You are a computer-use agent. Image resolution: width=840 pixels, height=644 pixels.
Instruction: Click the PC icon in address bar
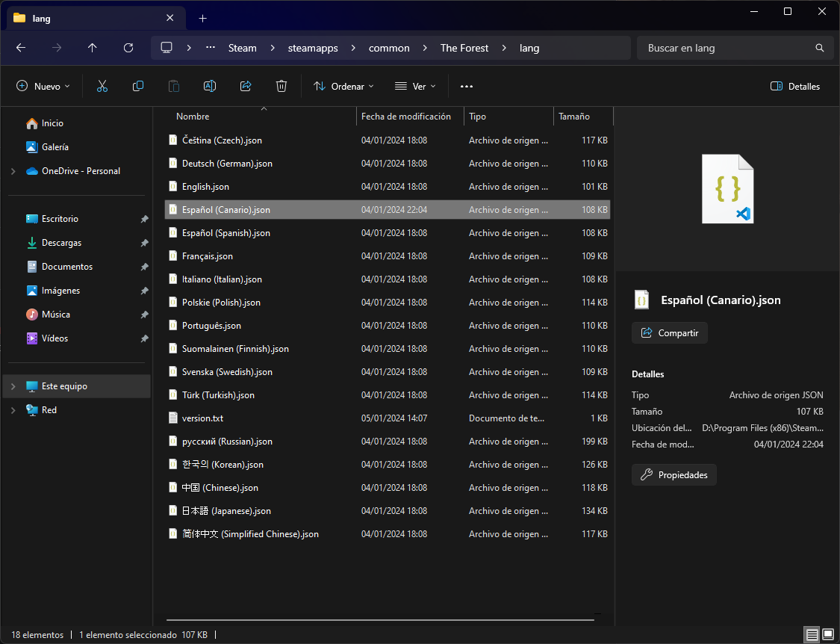tap(167, 48)
